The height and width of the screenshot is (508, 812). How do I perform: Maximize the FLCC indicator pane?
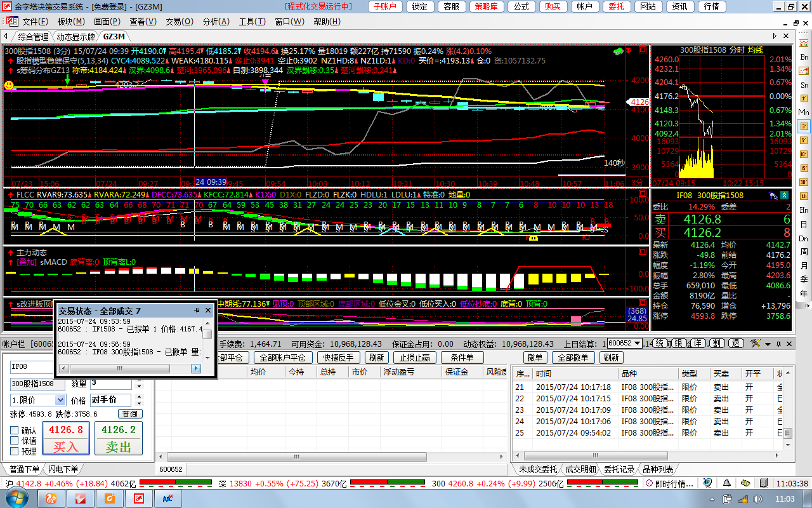pyautogui.click(x=642, y=193)
